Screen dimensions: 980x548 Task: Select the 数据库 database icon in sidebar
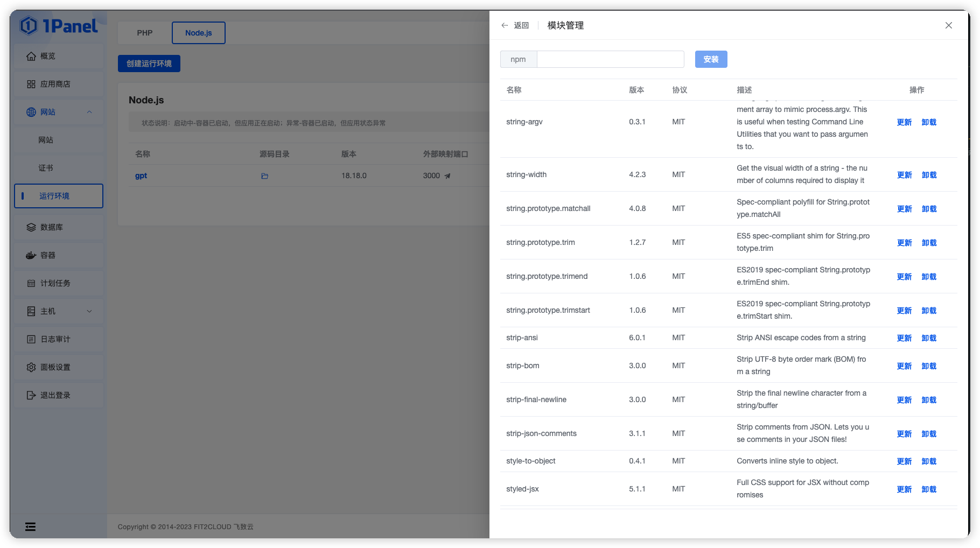click(x=31, y=227)
